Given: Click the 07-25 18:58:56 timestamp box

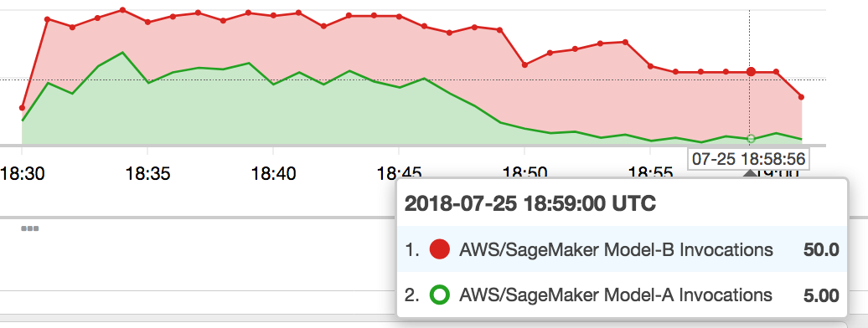Looking at the screenshot, I should tap(748, 159).
